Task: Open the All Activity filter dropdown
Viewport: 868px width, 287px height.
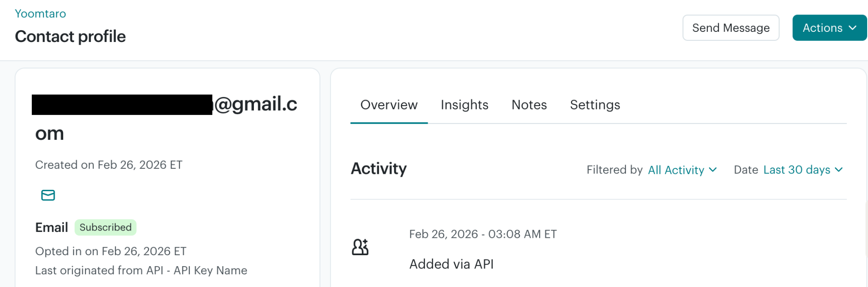Action: [682, 170]
